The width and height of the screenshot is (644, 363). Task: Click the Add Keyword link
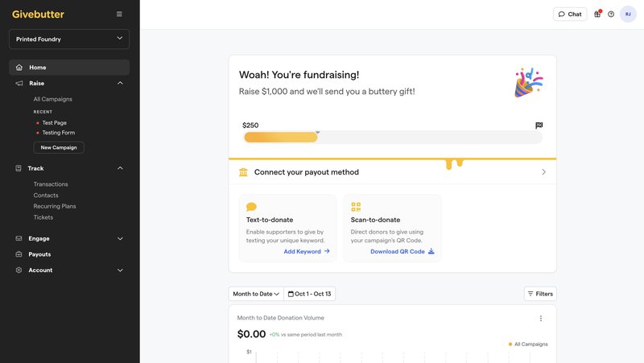click(307, 251)
